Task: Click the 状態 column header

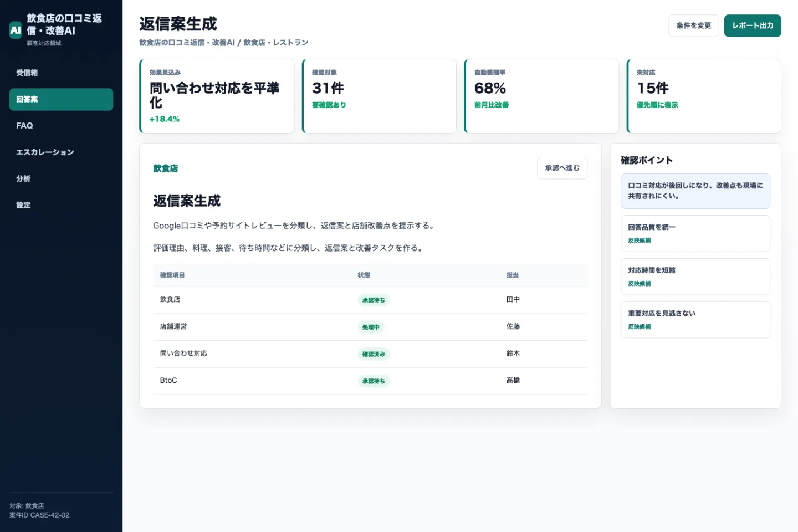Action: click(364, 275)
